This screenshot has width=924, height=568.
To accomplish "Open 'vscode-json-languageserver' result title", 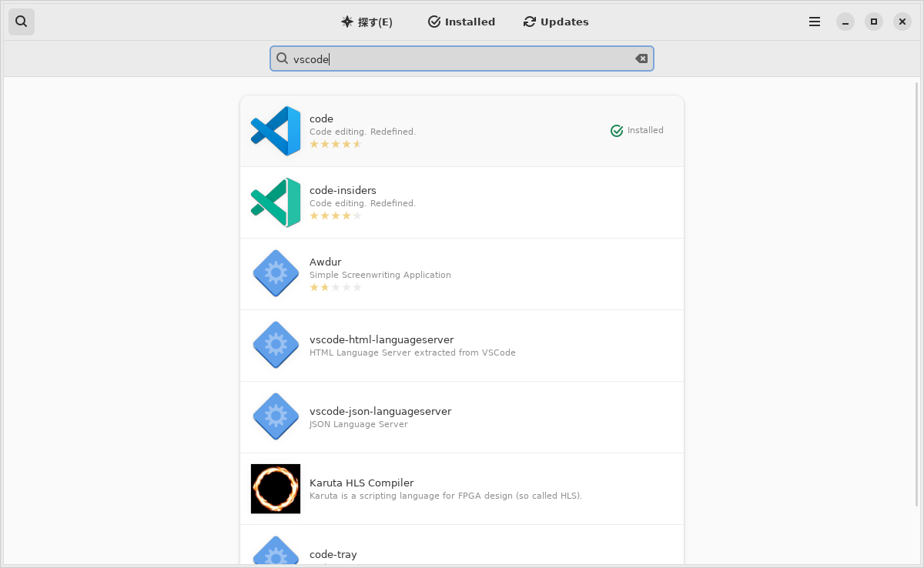I will pyautogui.click(x=380, y=411).
